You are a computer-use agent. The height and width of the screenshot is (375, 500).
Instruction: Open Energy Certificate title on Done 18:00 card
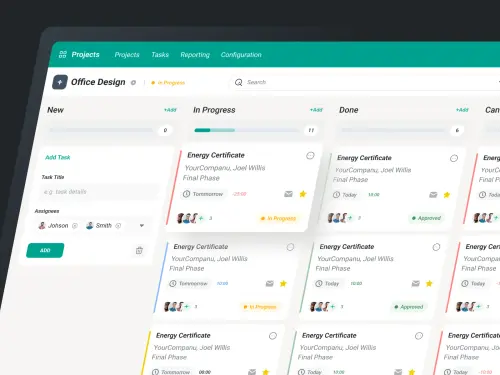(x=364, y=158)
